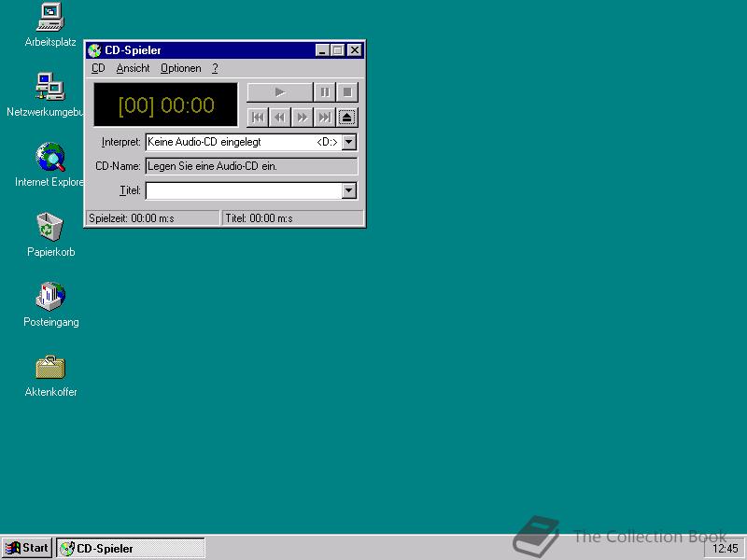The height and width of the screenshot is (560, 747).
Task: Click the CD icon in CD-Spieler title bar
Action: coord(95,50)
